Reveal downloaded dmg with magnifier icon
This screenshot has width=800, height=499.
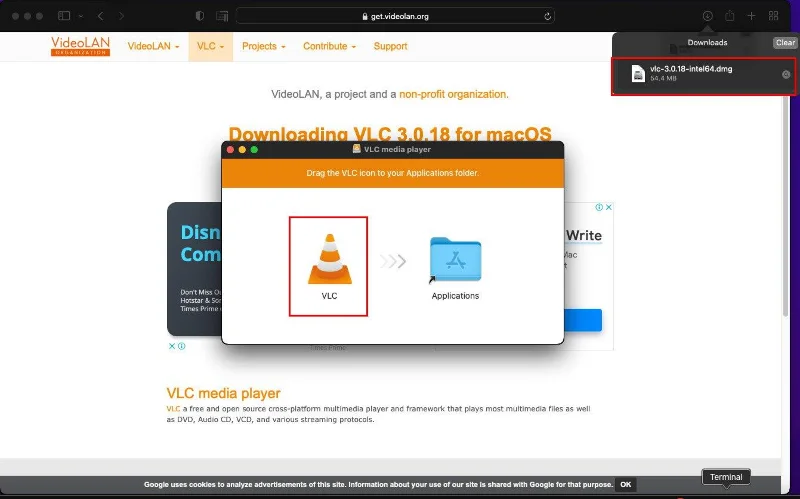click(x=785, y=75)
